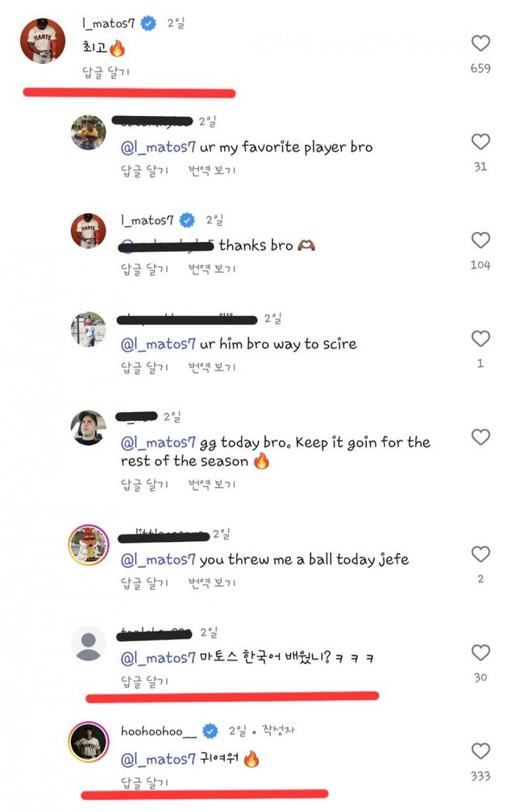Image resolution: width=516 pixels, height=812 pixels.
Task: Like l_matos7's top '최고' comment
Action: pyautogui.click(x=481, y=44)
